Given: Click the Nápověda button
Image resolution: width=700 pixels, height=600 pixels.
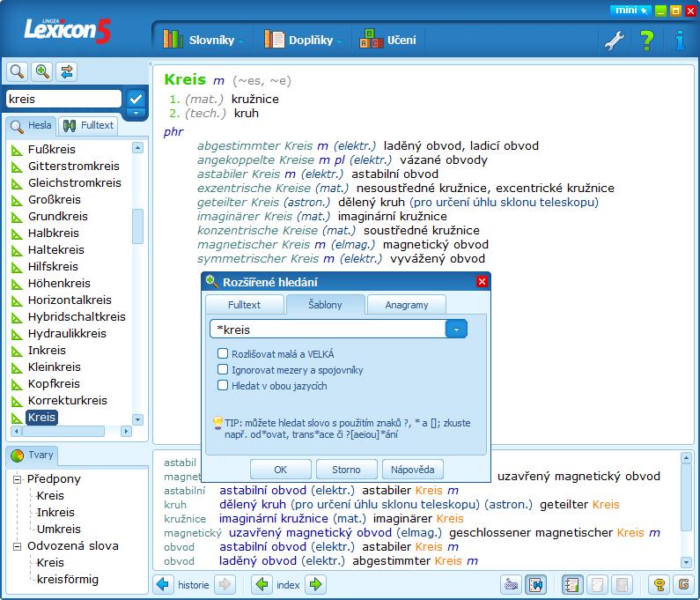Looking at the screenshot, I should 412,470.
